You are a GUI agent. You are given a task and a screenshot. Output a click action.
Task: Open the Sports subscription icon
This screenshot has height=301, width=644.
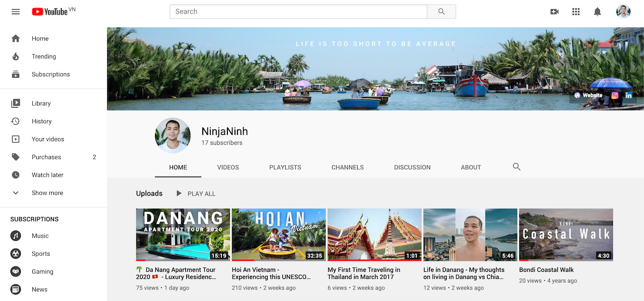coord(16,254)
